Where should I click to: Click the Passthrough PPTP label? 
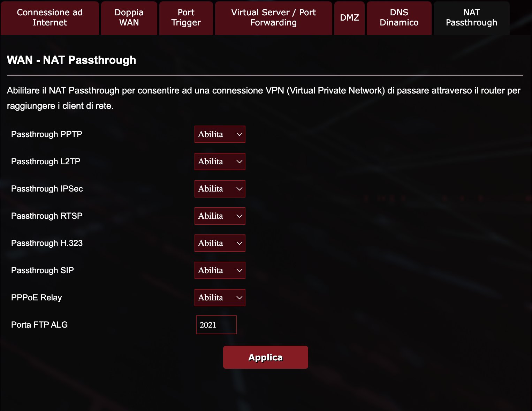(x=47, y=134)
